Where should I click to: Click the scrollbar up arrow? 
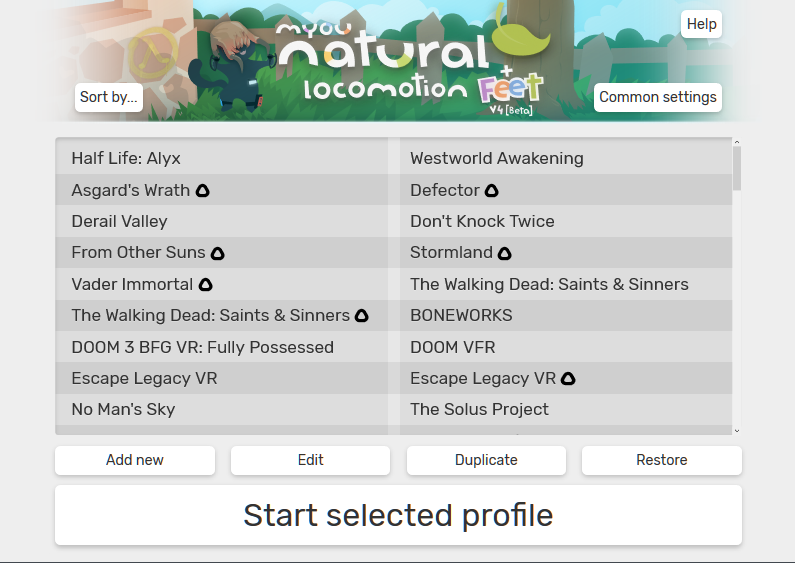tap(737, 142)
